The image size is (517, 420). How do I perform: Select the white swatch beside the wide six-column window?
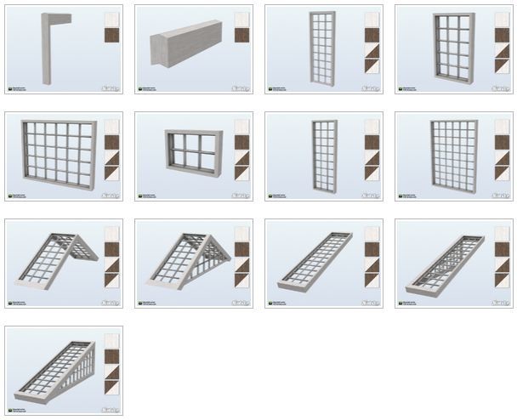[111, 127]
